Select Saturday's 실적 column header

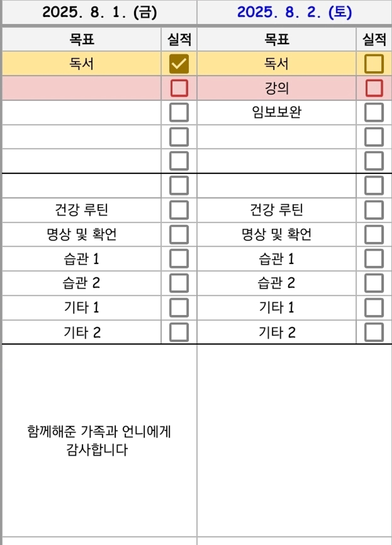click(374, 39)
